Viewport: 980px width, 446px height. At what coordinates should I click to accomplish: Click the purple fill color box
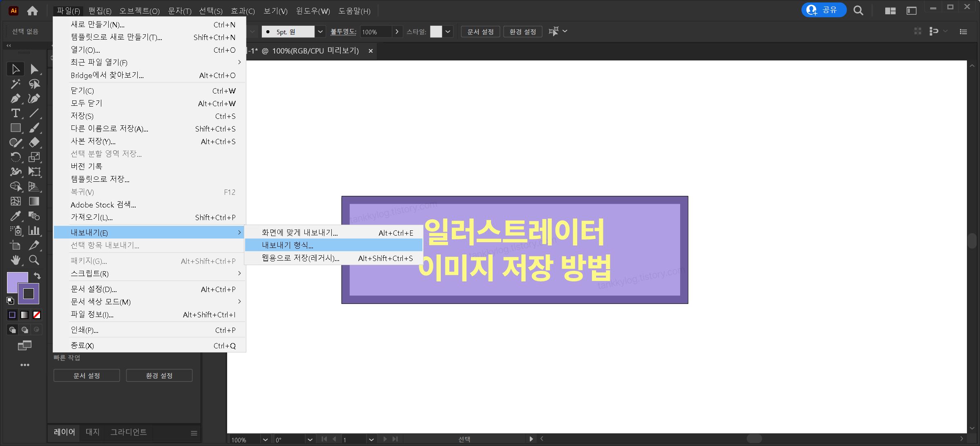pos(13,283)
